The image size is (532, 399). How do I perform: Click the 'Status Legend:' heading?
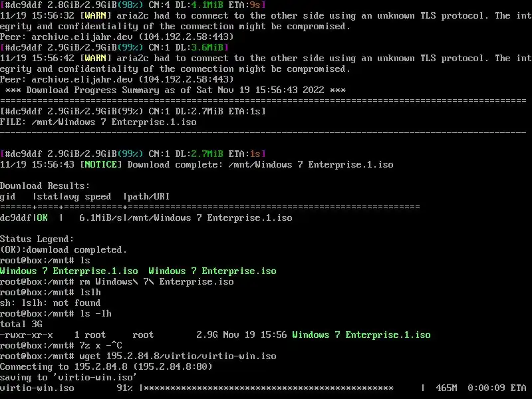(x=37, y=239)
